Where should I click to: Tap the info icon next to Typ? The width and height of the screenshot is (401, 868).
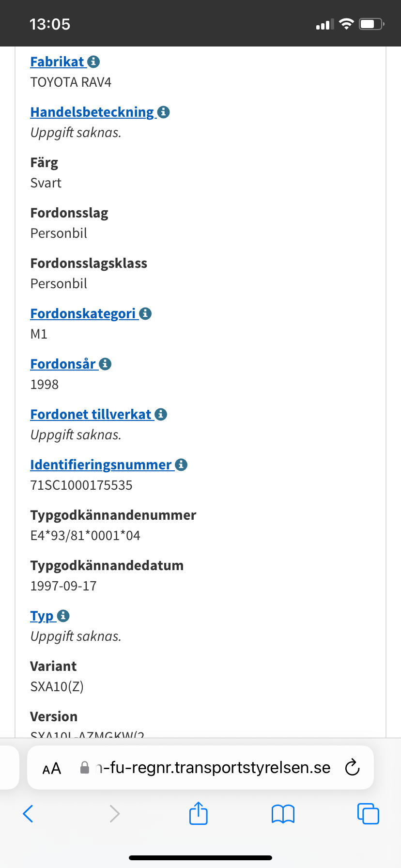point(63,616)
